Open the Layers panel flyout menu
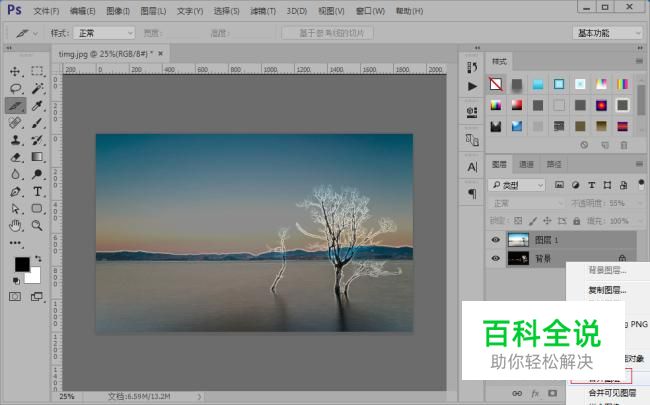 click(639, 165)
